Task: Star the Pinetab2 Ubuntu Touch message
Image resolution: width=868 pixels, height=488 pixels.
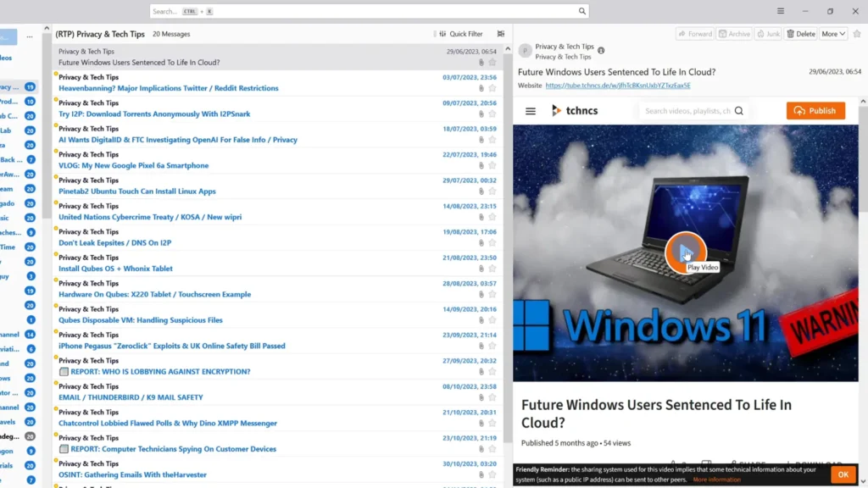Action: (x=492, y=191)
